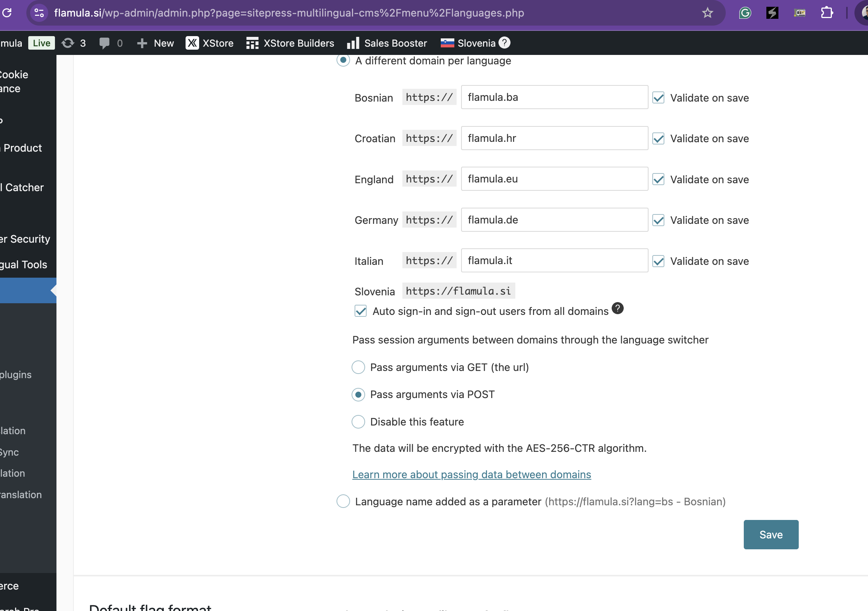The height and width of the screenshot is (611, 868).
Task: Uncheck Validate on save for Bosnian
Action: tap(658, 98)
